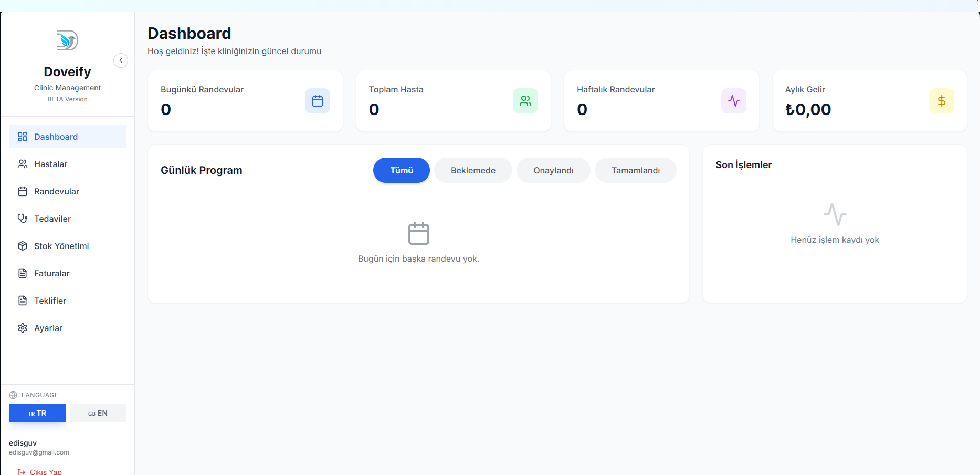Click the users icon on Toplam Hasta card
Screen dimensions: 980x475
click(525, 101)
